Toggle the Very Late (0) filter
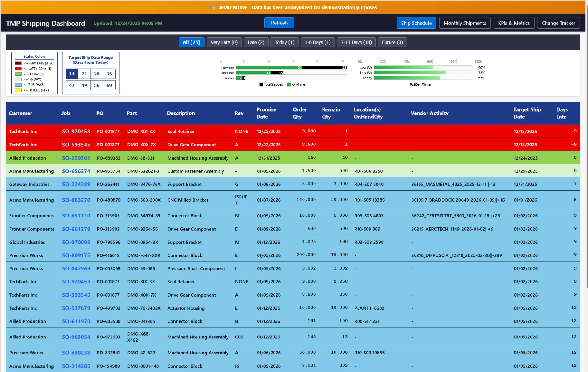This screenshot has height=372, width=588. tap(224, 42)
